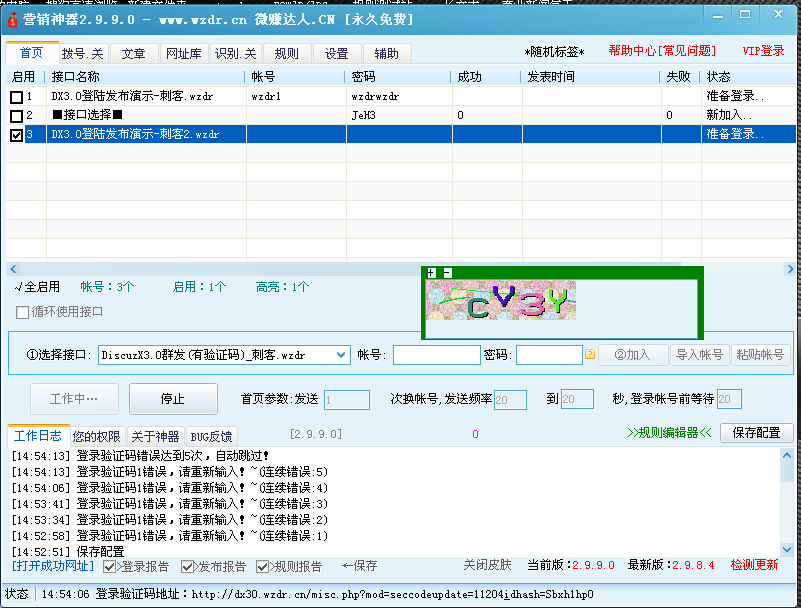Screen dimensions: 801x608
Task: Click the yellow icon beside the password field
Action: tap(590, 354)
